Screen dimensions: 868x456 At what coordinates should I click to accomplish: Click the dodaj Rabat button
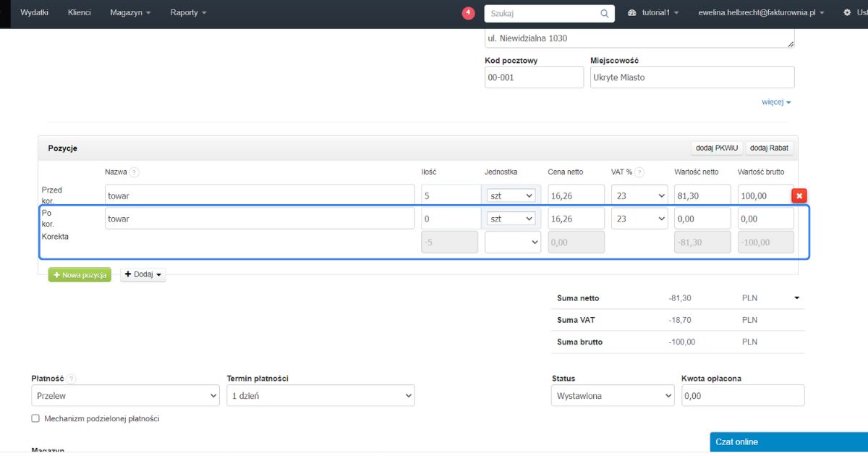click(770, 148)
